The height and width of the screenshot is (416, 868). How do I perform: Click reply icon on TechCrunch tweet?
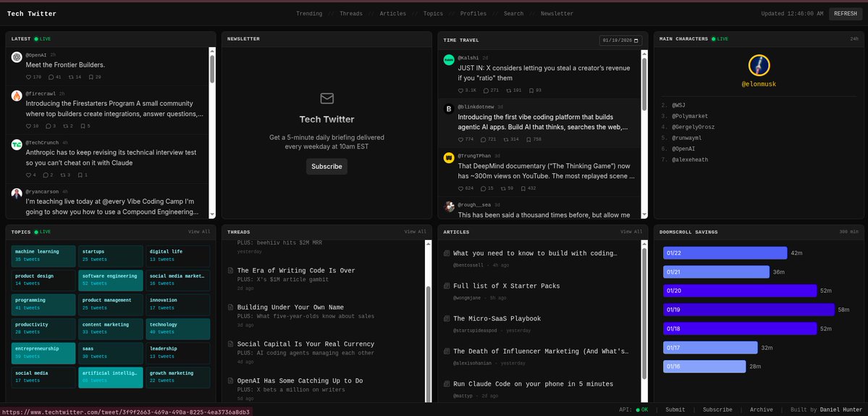click(46, 175)
